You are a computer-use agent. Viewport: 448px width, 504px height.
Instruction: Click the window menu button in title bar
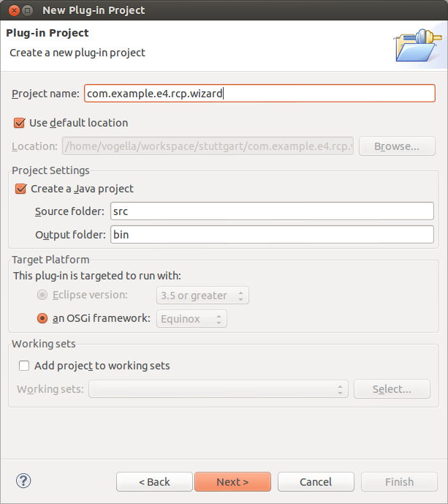[x=27, y=10]
